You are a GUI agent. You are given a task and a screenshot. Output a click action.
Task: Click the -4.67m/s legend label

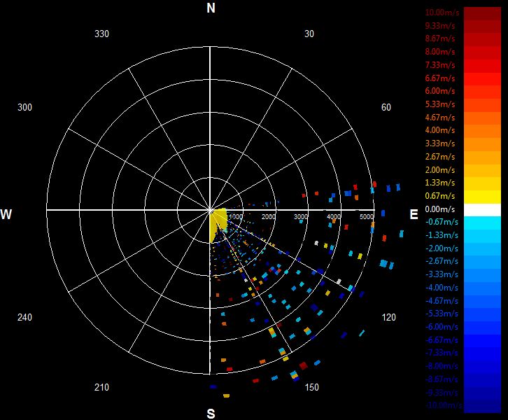click(442, 301)
